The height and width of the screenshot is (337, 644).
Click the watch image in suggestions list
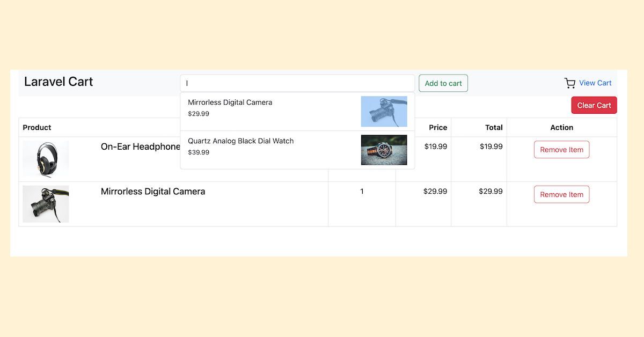click(x=384, y=150)
